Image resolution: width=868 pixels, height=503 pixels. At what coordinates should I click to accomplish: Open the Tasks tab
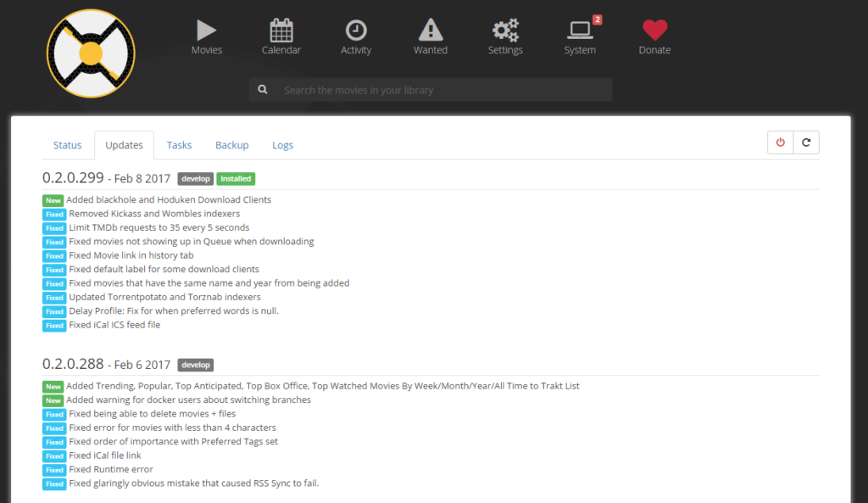coord(180,145)
